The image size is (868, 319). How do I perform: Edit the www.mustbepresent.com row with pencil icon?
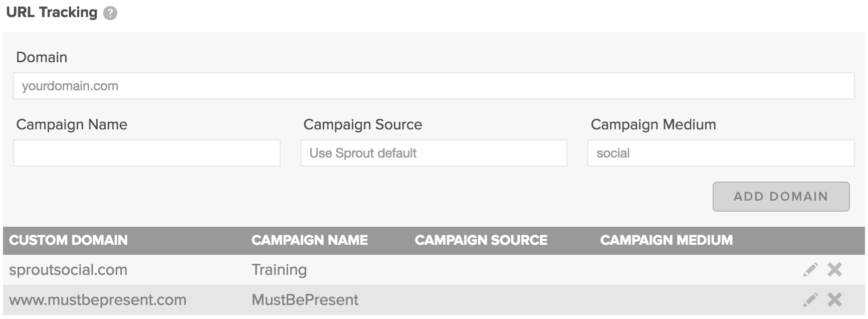click(810, 300)
